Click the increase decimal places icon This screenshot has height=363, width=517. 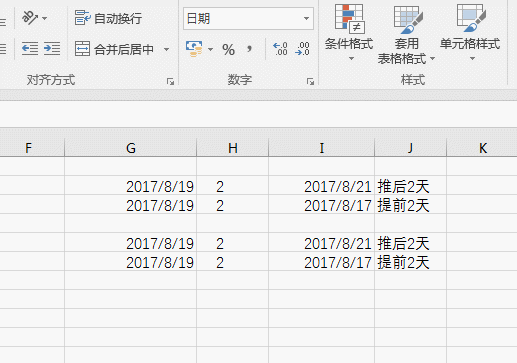[x=280, y=49]
